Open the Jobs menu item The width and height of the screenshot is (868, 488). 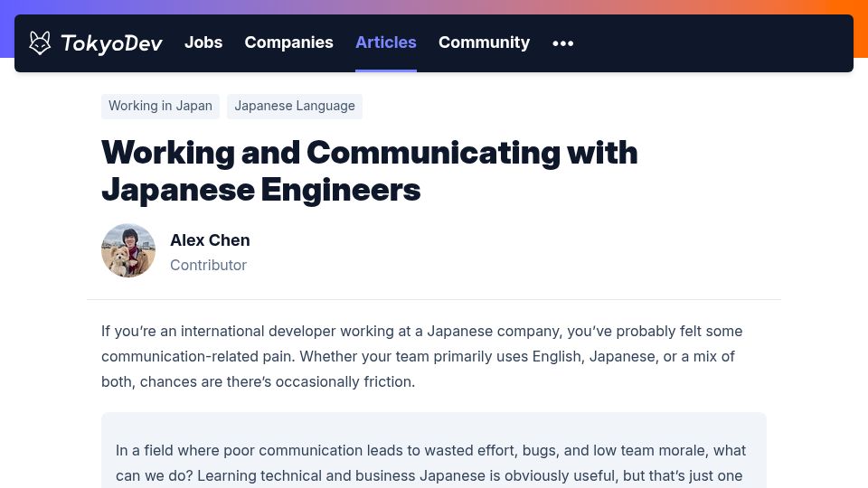[x=203, y=42]
